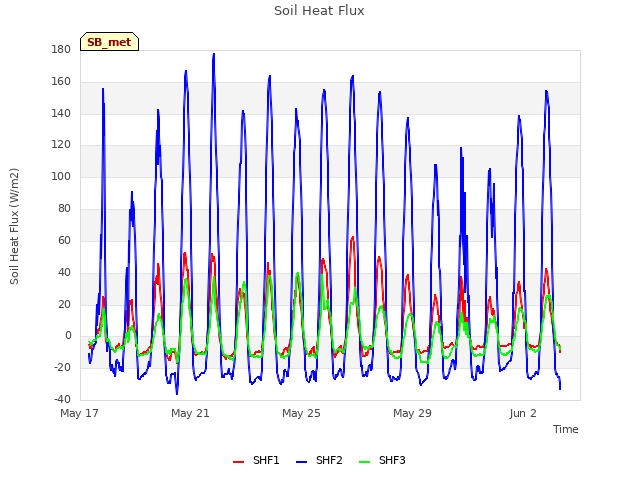Toggle the SHF2 legend entry
The height and width of the screenshot is (480, 640).
click(x=319, y=460)
